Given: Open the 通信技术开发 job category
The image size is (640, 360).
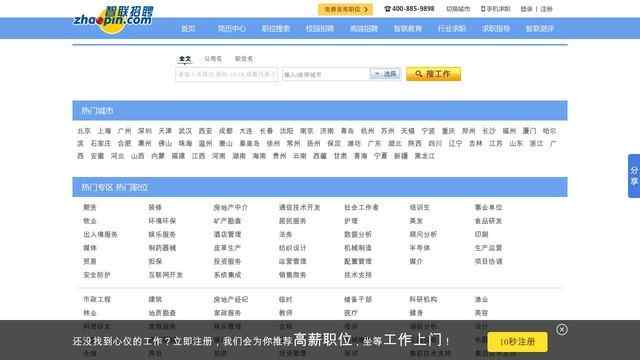Looking at the screenshot, I should [x=300, y=207].
